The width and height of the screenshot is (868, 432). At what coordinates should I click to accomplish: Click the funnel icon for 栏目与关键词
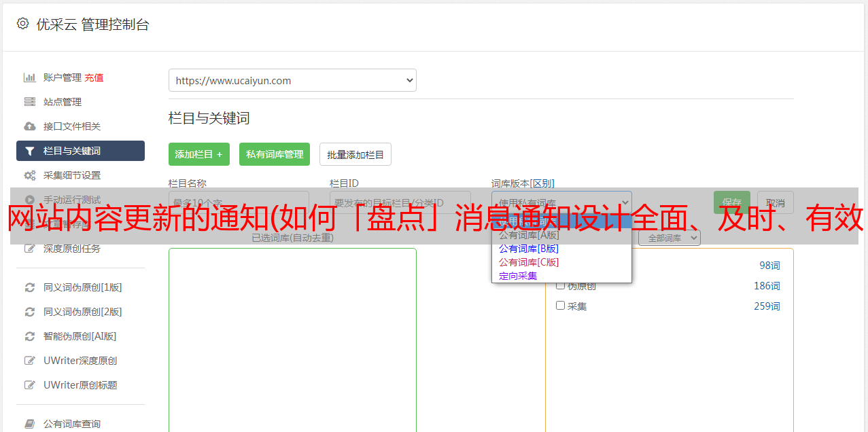(29, 151)
